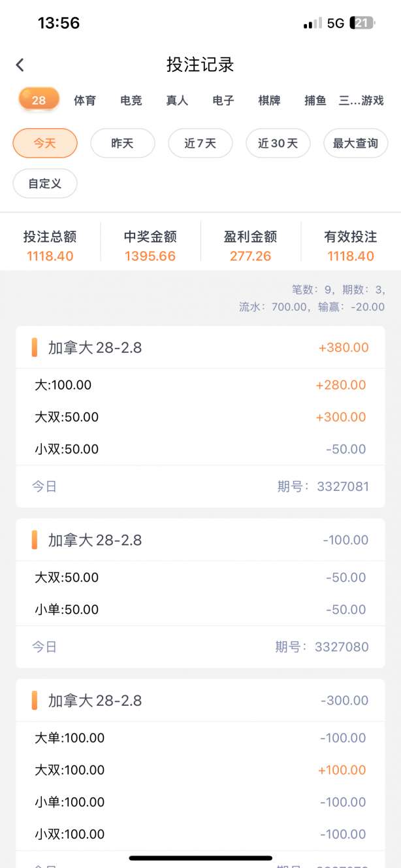401x868 pixels.
Task: Tap the orange marker of the -100.00 record
Action: 35,540
